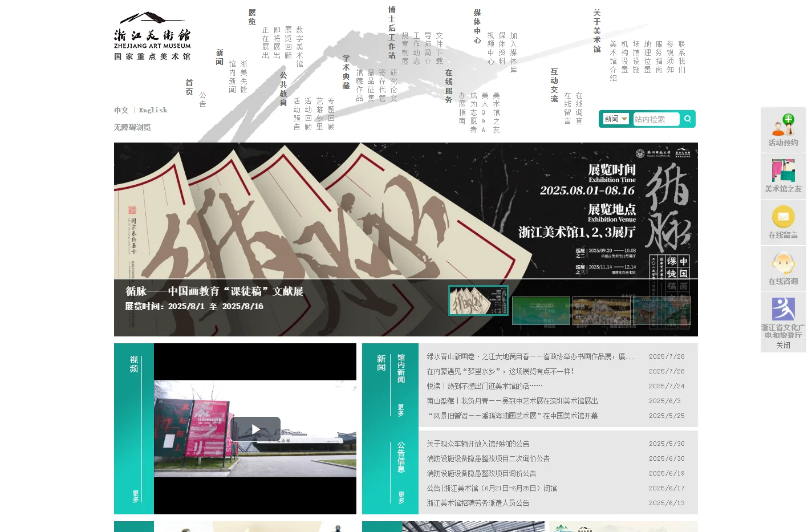Open news item 在内蒙遇见"梦里水乡"
812x532 pixels.
[501, 371]
